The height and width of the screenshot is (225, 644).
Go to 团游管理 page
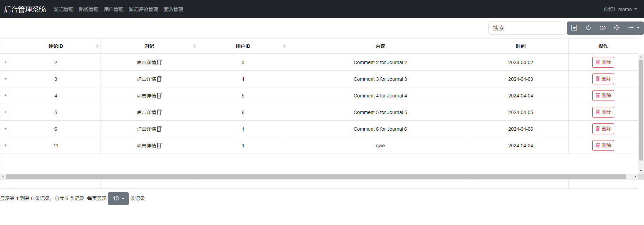[173, 9]
